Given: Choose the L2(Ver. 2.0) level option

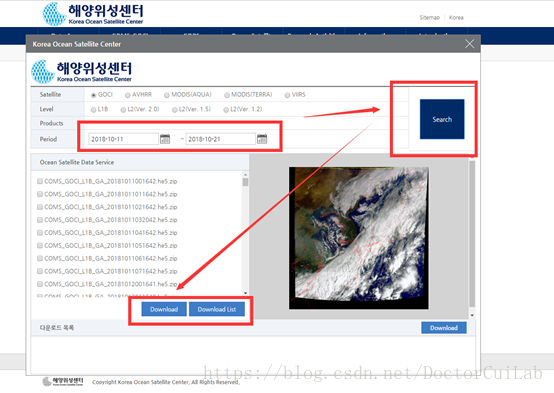Looking at the screenshot, I should 123,110.
